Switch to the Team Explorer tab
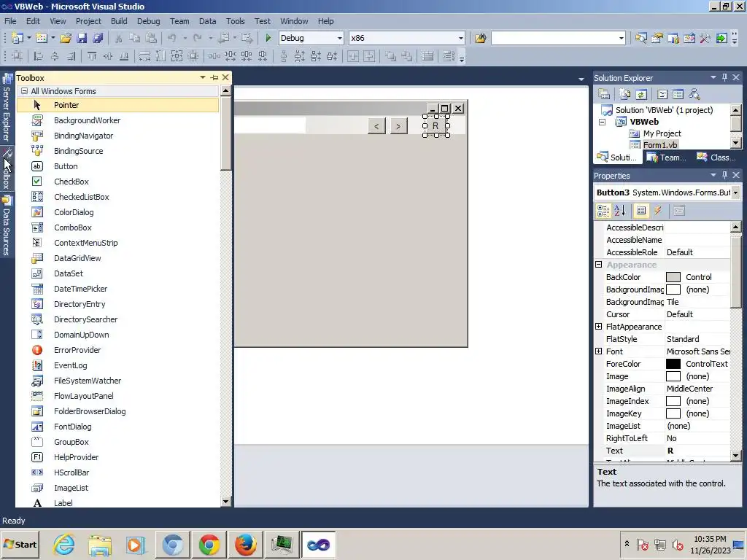747x560 pixels. pos(666,157)
